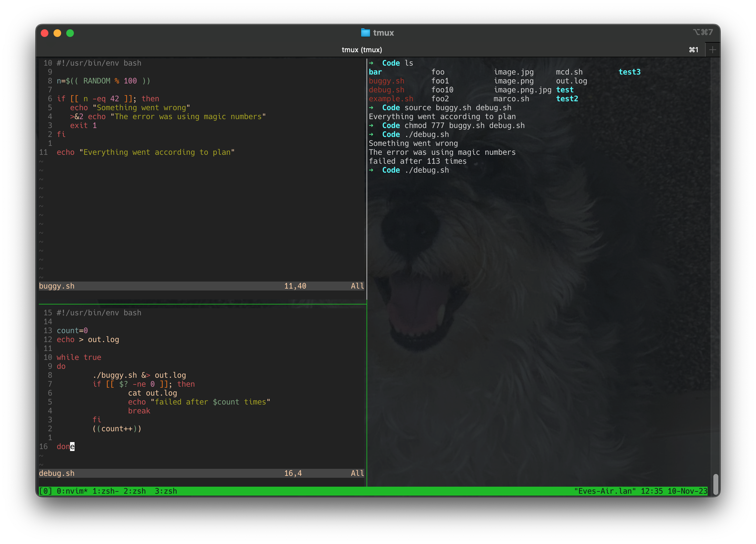Click the green full-screen traffic light button
Screen dimensions: 756x544
click(70, 33)
